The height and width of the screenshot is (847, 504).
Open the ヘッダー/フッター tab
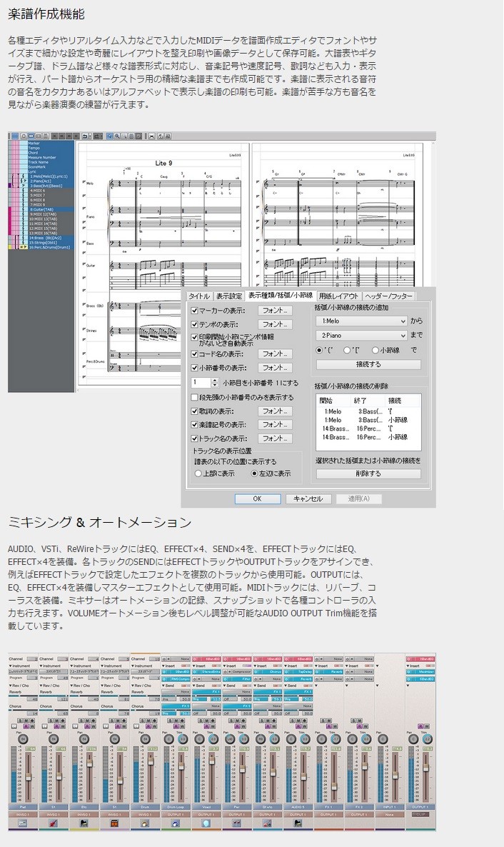[x=389, y=296]
